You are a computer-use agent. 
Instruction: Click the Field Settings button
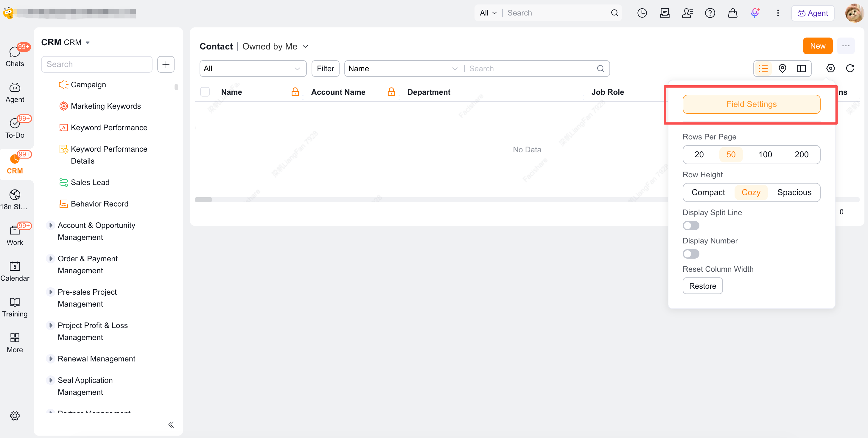coord(752,104)
